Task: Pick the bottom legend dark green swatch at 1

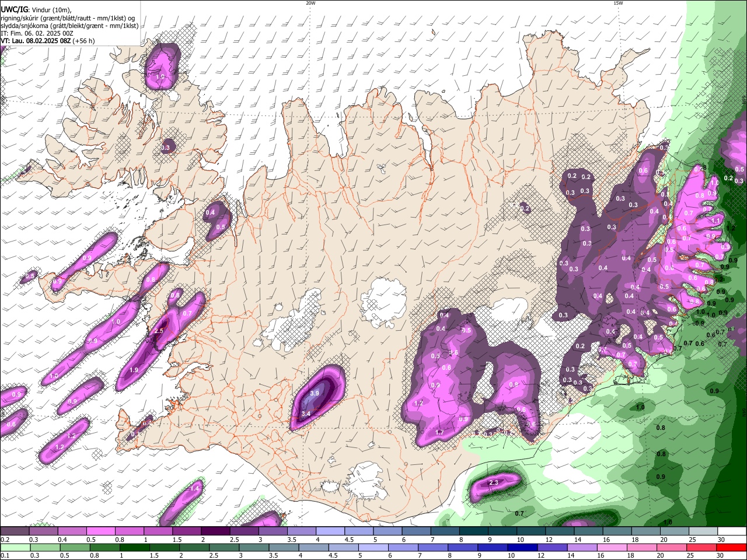Action: click(135, 548)
